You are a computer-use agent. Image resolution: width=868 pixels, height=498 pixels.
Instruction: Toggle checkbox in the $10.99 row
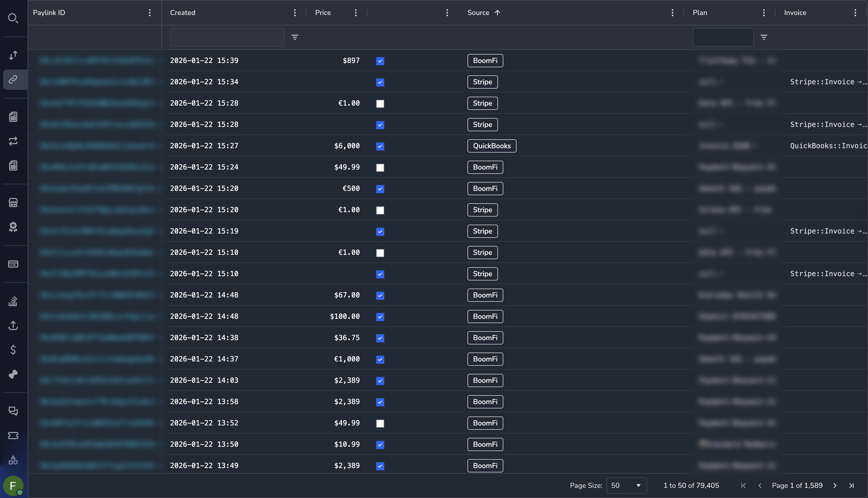tap(380, 445)
